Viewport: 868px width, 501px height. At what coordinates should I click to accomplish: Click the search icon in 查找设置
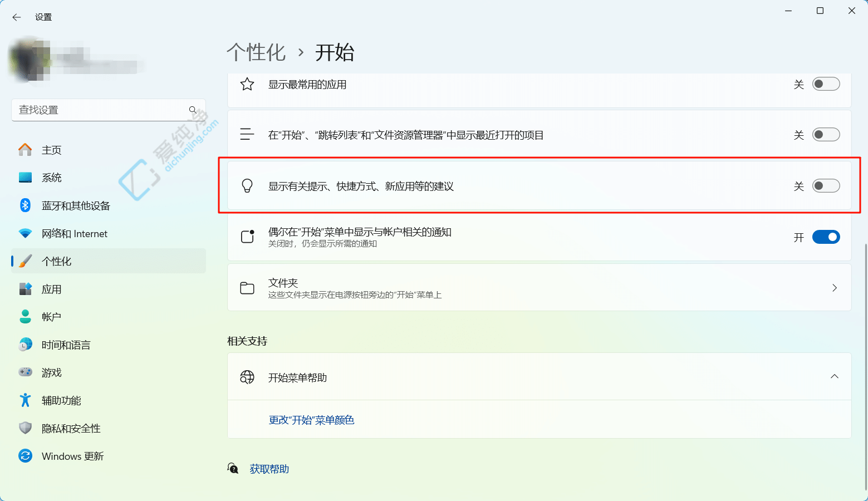pyautogui.click(x=192, y=110)
